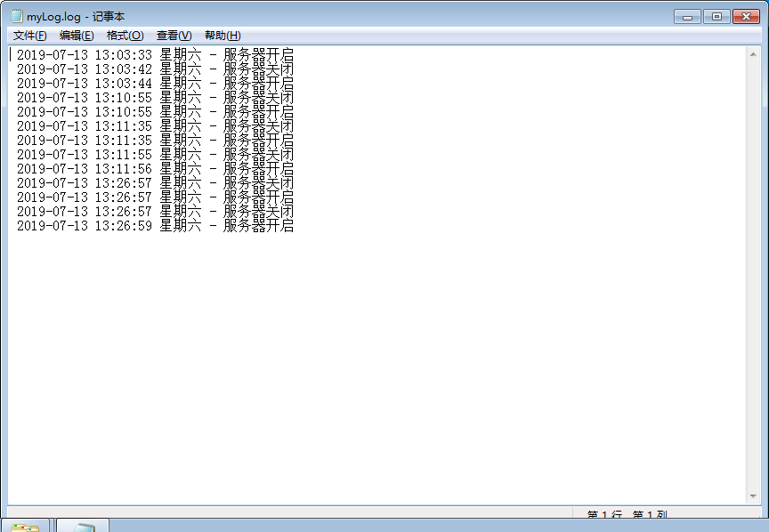Screen dimensions: 769x532
Task: Click the scrollbar up arrow
Action: [753, 54]
